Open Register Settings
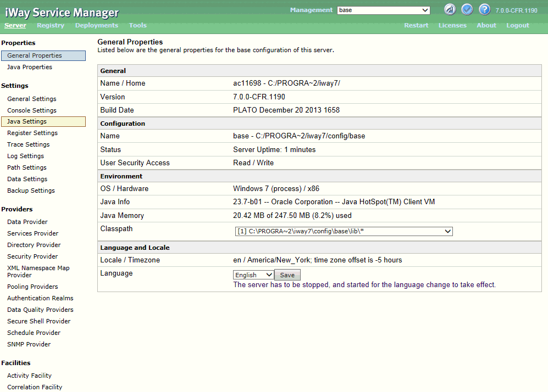The image size is (548, 392). [32, 133]
